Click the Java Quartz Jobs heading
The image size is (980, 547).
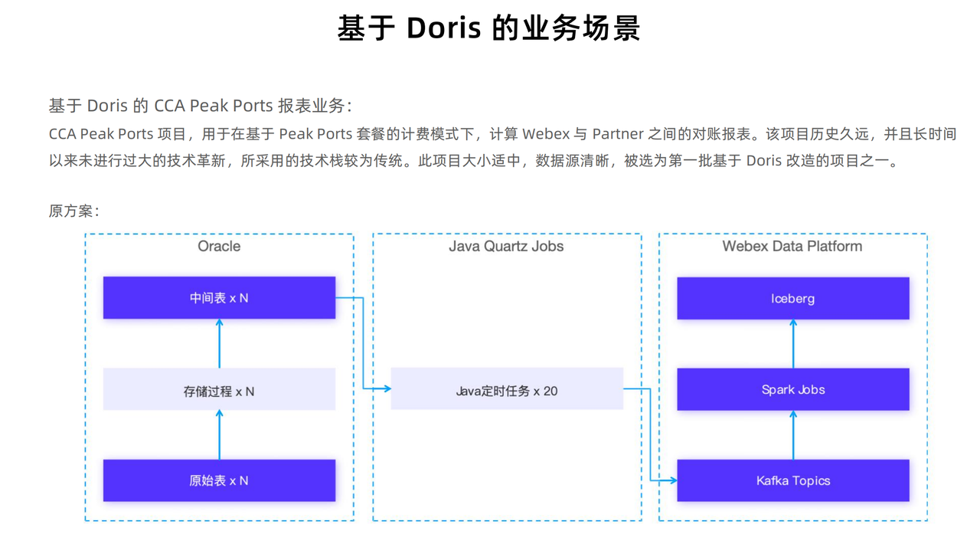click(x=506, y=246)
